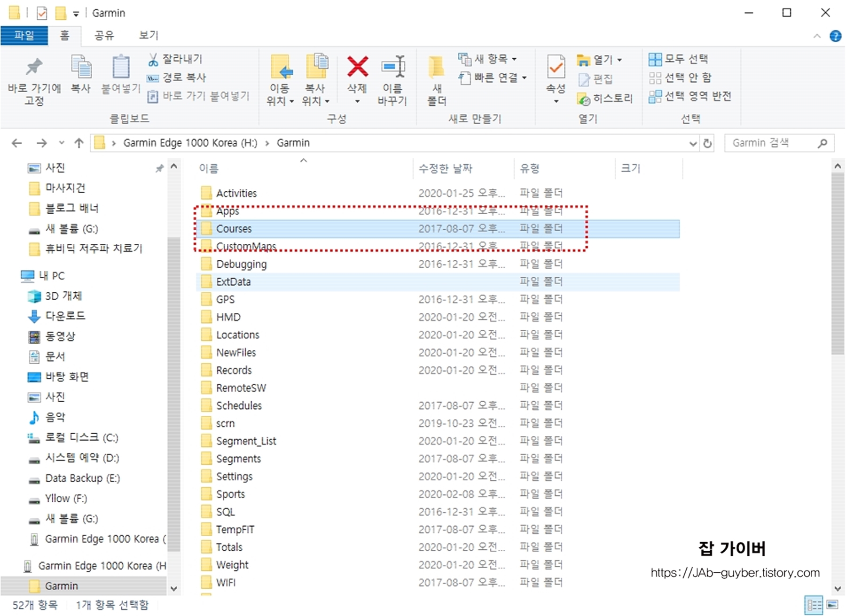Select the Segment_List folder
846x616 pixels.
437,441
